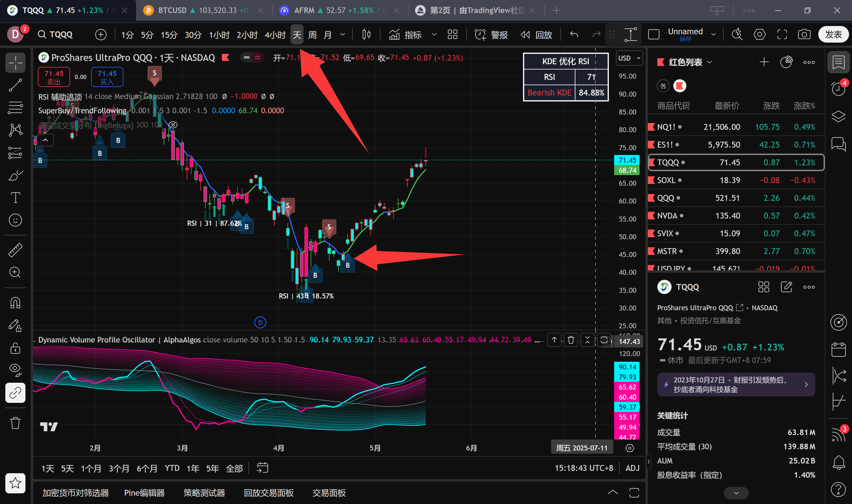The image size is (852, 504).
Task: Expand Unnamed layout dropdown
Action: pyautogui.click(x=714, y=35)
